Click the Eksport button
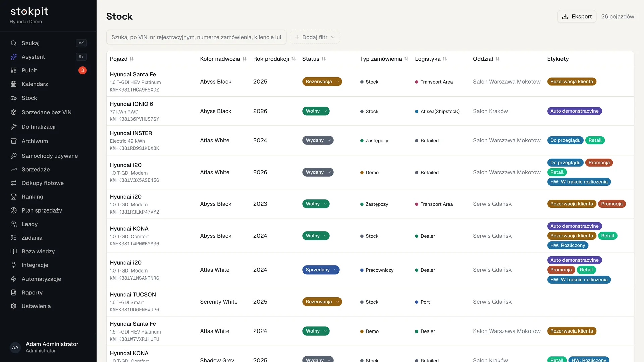Viewport: 644px width, 362px height. [577, 16]
